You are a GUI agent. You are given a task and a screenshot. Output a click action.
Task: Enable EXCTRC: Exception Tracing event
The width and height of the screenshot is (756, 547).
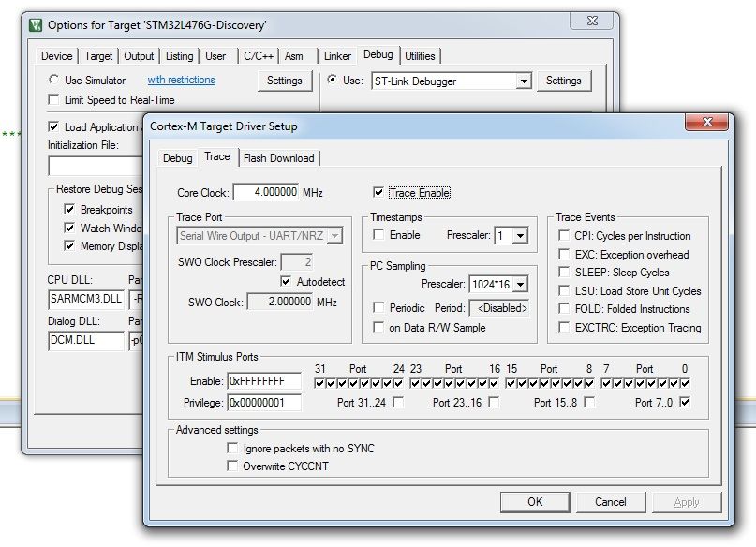564,327
